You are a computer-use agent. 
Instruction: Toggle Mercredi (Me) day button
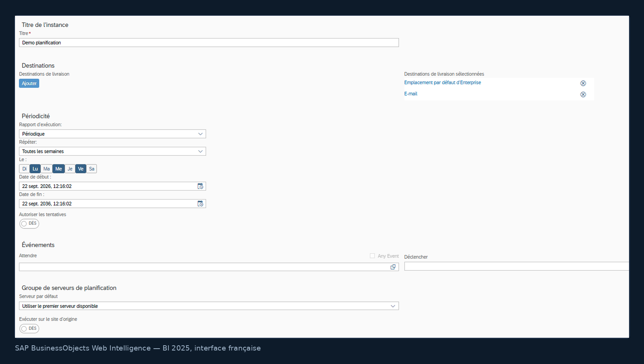pyautogui.click(x=58, y=169)
